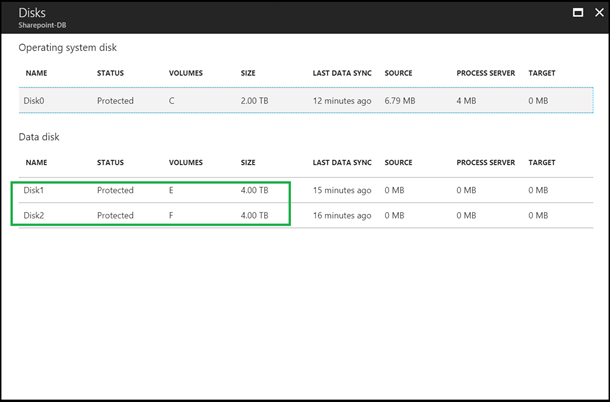610x402 pixels.
Task: Click the Disks blade title
Action: [32, 13]
